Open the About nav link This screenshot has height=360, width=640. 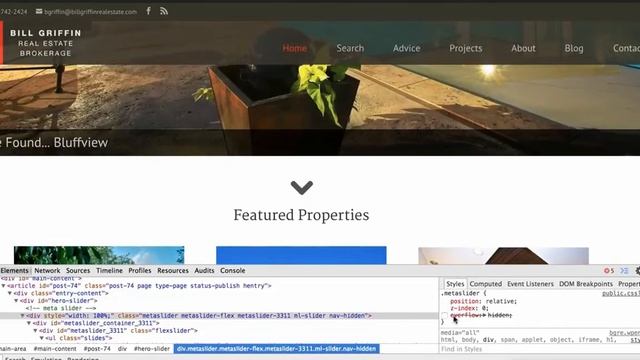pyautogui.click(x=523, y=48)
